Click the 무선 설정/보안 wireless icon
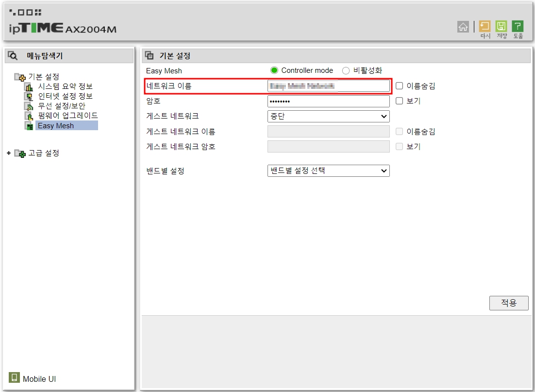 point(29,106)
